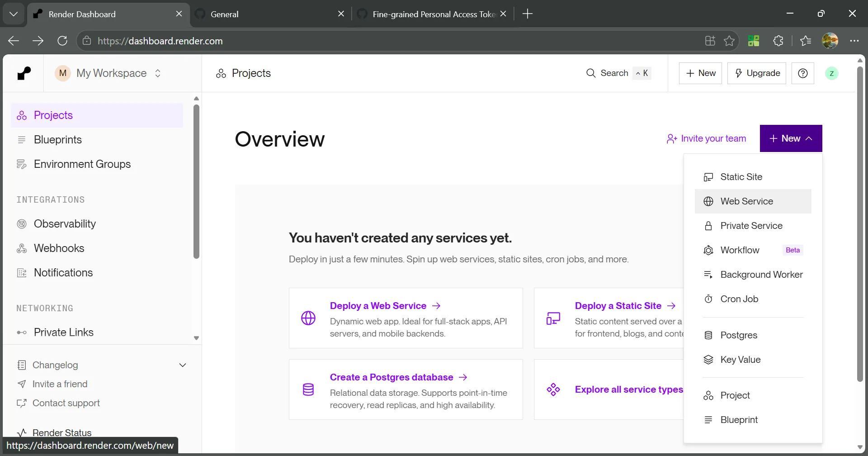Open the user avatar menu
Image resolution: width=868 pixels, height=456 pixels.
point(832,73)
